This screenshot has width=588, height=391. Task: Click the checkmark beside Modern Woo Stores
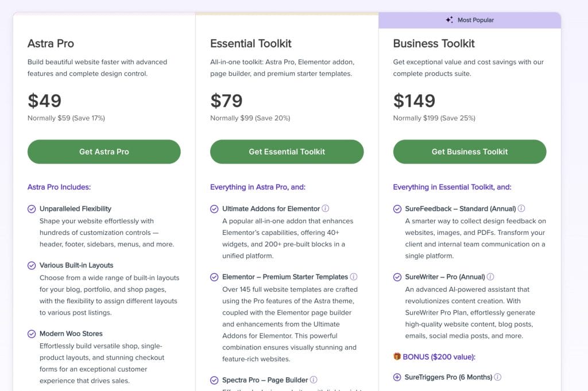(x=32, y=334)
